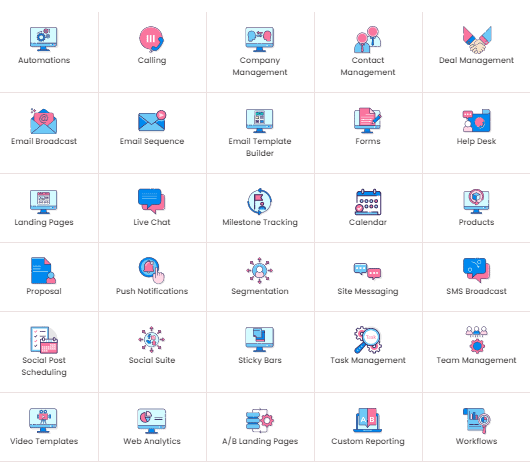The width and height of the screenshot is (530, 467).
Task: Click the Forms document icon
Action: tap(367, 121)
